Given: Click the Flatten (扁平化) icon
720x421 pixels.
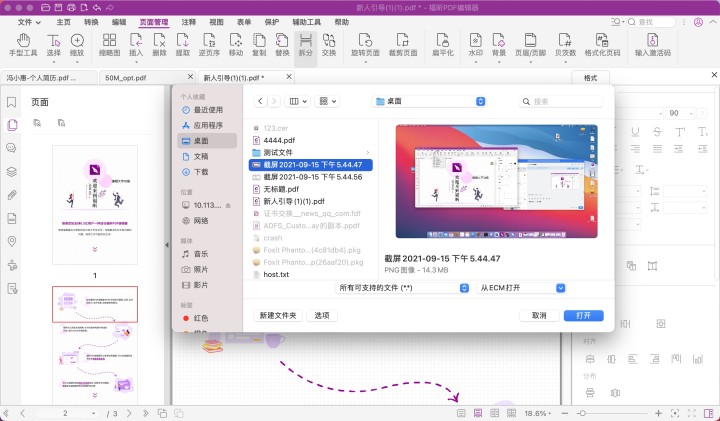Looking at the screenshot, I should tap(437, 45).
